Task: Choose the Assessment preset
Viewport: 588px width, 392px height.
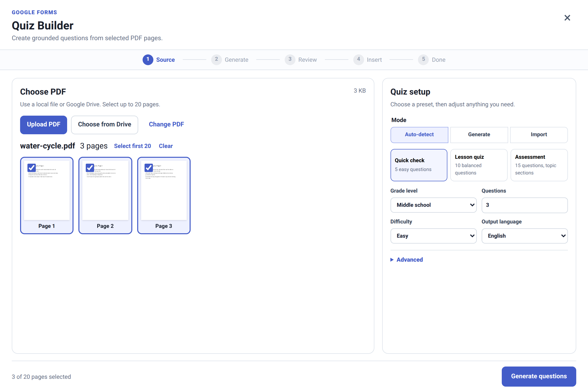Action: click(539, 165)
